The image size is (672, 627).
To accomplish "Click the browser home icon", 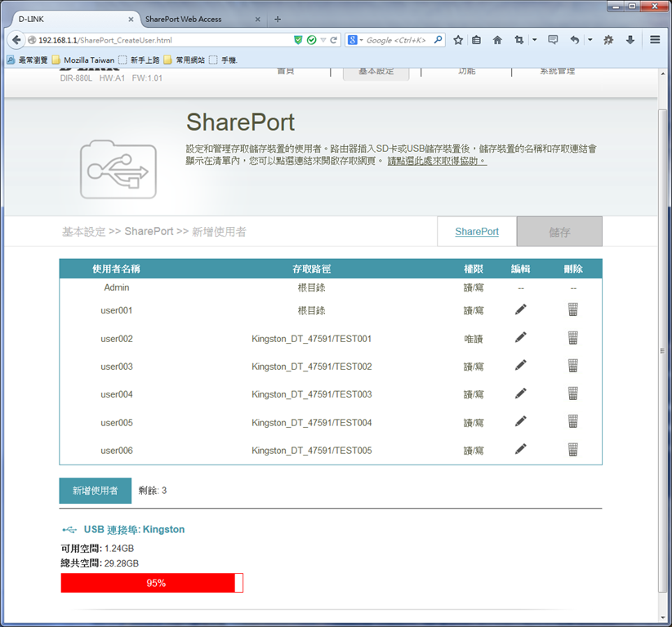I will 497,40.
